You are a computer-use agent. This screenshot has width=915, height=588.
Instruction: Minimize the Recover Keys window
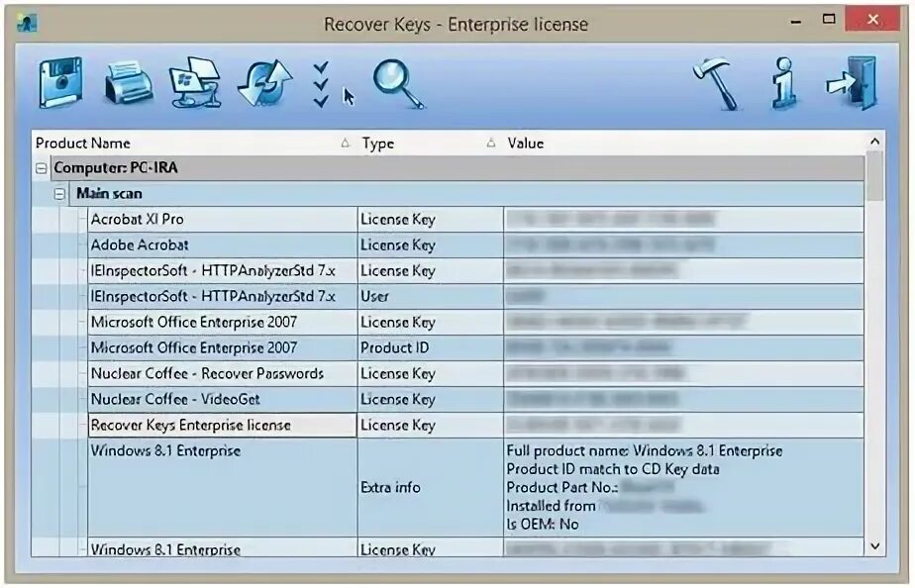tap(795, 22)
